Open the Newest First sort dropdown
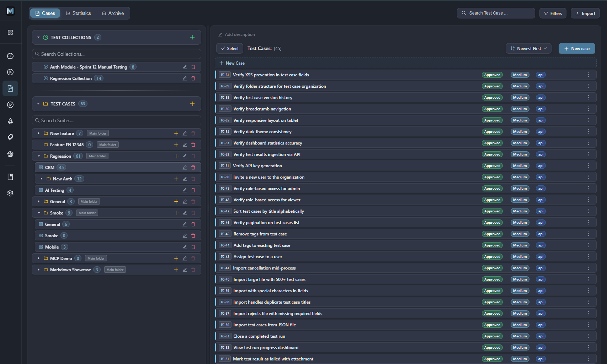 pyautogui.click(x=528, y=49)
